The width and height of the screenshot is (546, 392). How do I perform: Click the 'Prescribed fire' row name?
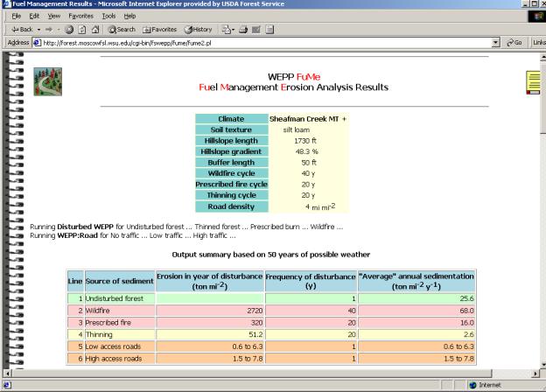click(x=108, y=323)
